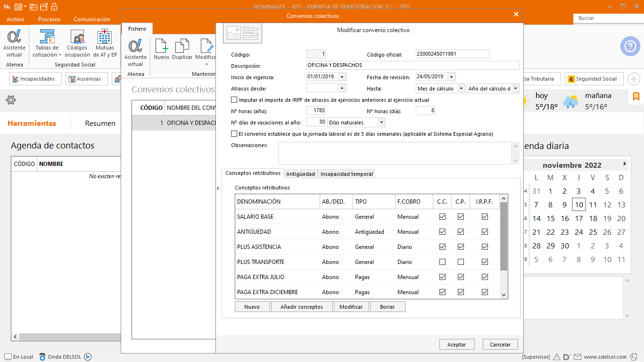This screenshot has height=362, width=644.
Task: Toggle C.C. checkbox for PLUS TRANSPORTE
Action: [442, 262]
